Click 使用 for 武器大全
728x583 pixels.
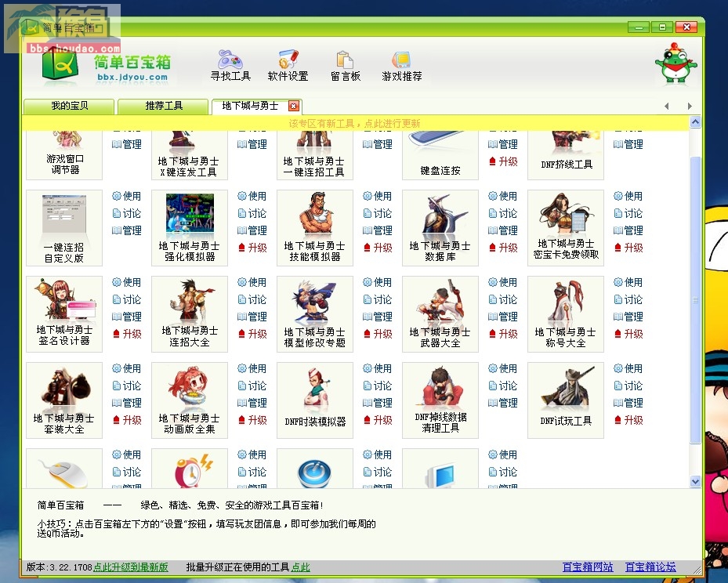point(503,283)
